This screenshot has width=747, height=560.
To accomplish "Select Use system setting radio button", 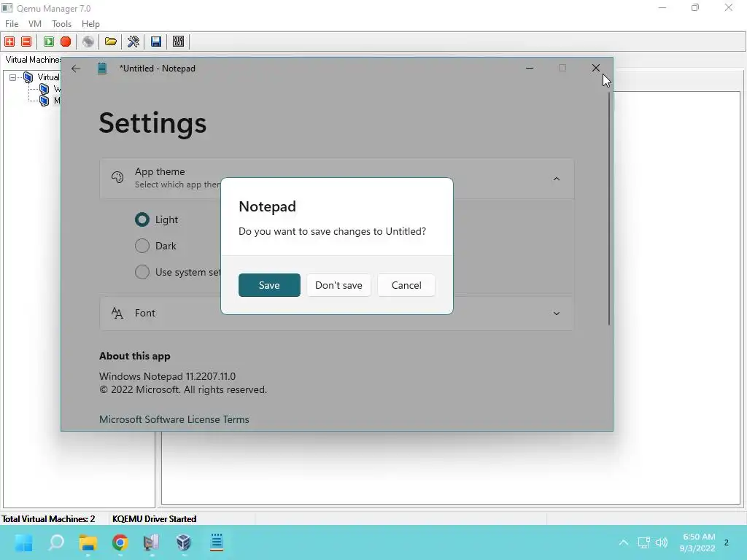I will (142, 272).
